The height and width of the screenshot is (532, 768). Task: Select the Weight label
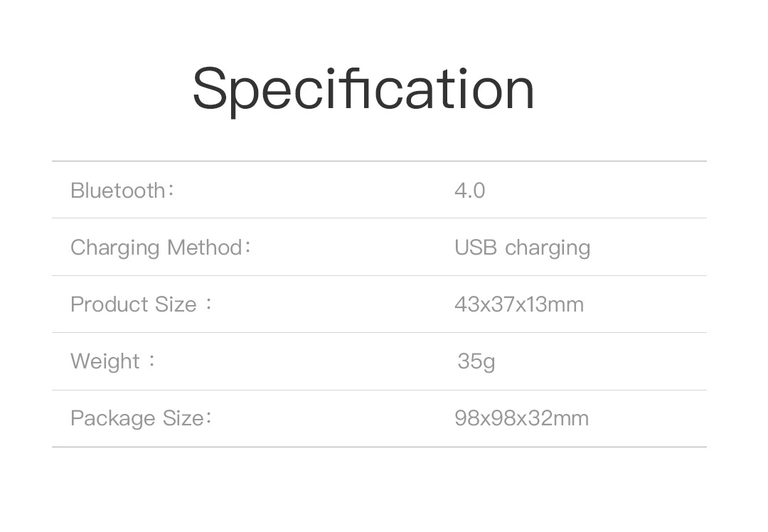pyautogui.click(x=105, y=361)
